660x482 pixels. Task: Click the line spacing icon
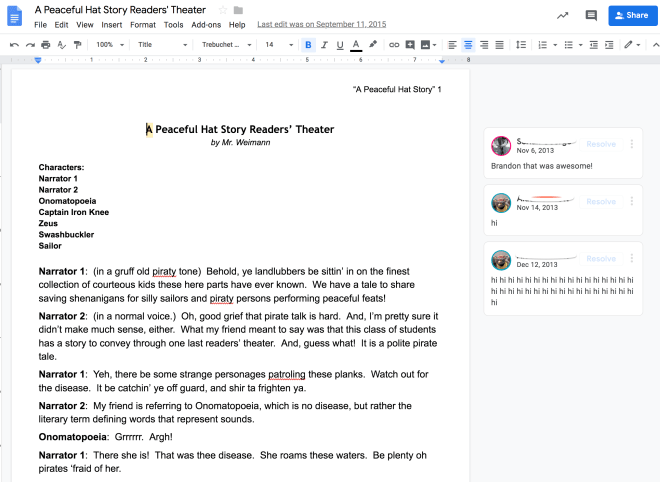click(520, 45)
